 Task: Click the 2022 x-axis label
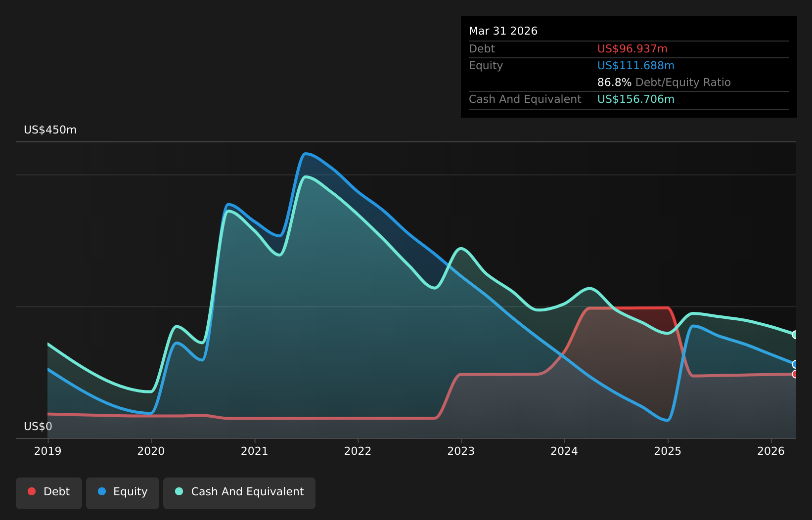click(358, 451)
